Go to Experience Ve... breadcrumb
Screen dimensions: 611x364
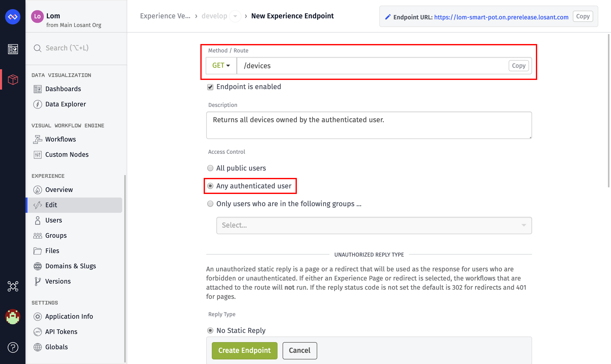click(x=165, y=16)
